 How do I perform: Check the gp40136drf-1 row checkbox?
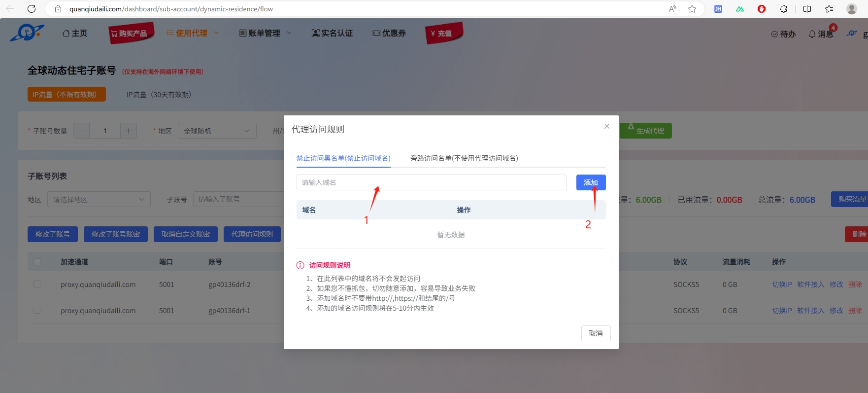click(37, 311)
